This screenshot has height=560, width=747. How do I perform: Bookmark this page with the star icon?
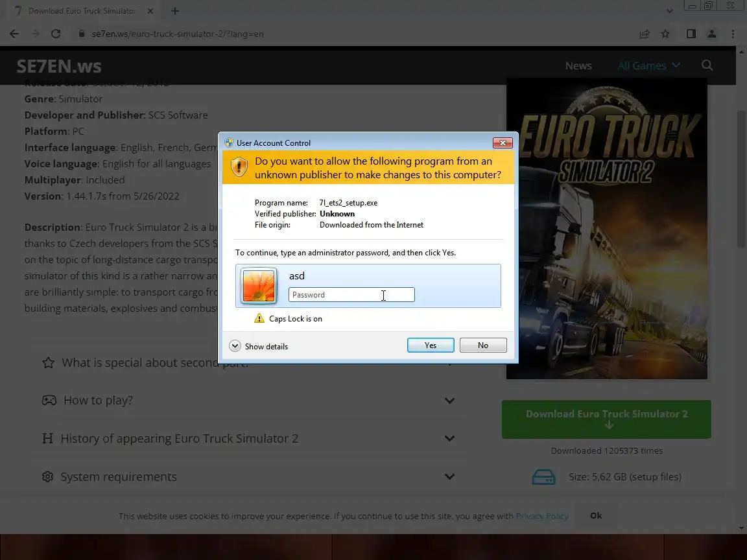(665, 34)
